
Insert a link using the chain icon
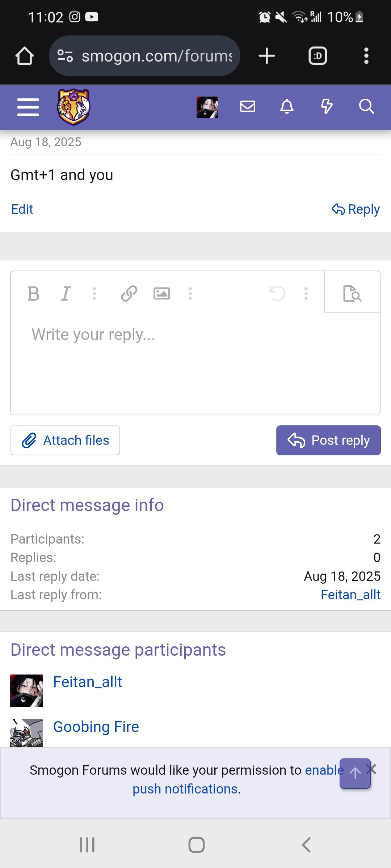(x=129, y=294)
